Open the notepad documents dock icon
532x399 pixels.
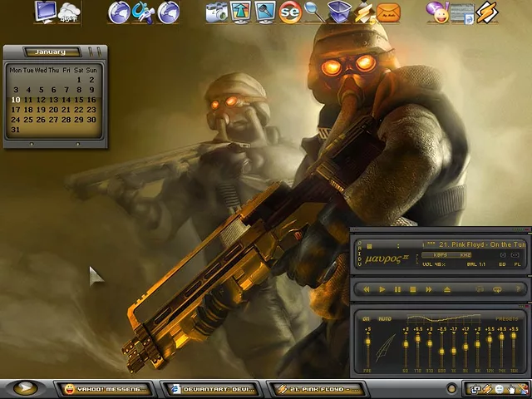462,13
